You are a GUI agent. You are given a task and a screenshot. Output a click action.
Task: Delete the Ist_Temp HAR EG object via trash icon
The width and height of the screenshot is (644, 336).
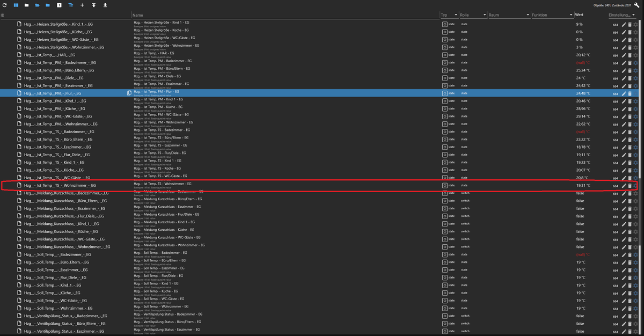click(630, 55)
